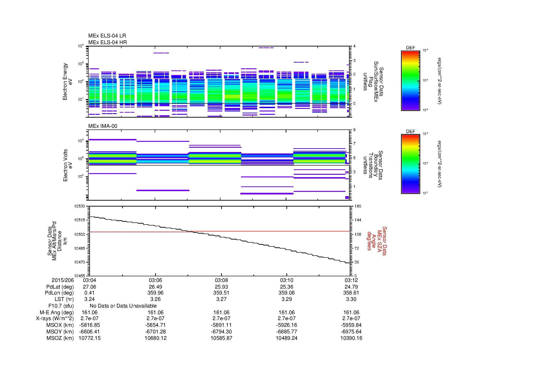Click the MSOX value -5816.85
This screenshot has height=392, width=555.
89,325
